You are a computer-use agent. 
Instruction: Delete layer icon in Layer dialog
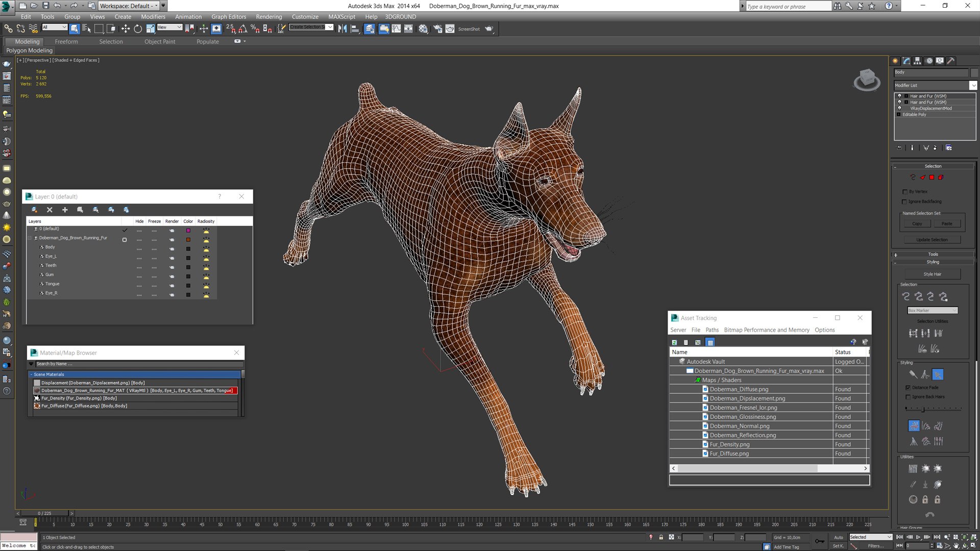pos(50,210)
